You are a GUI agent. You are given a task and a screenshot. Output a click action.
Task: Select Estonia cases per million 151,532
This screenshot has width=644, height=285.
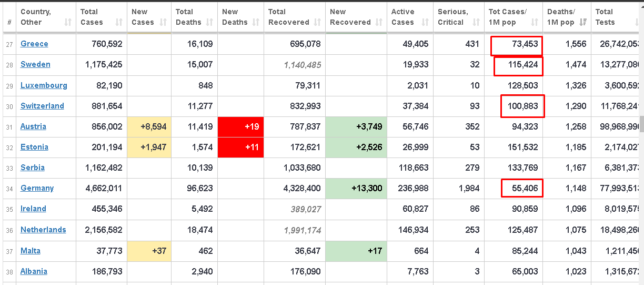pyautogui.click(x=522, y=147)
